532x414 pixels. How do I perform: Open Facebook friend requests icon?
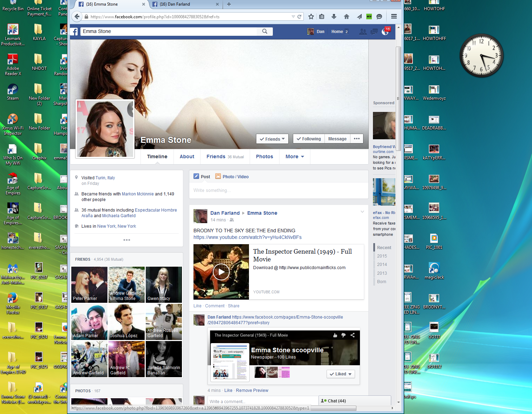click(x=363, y=32)
